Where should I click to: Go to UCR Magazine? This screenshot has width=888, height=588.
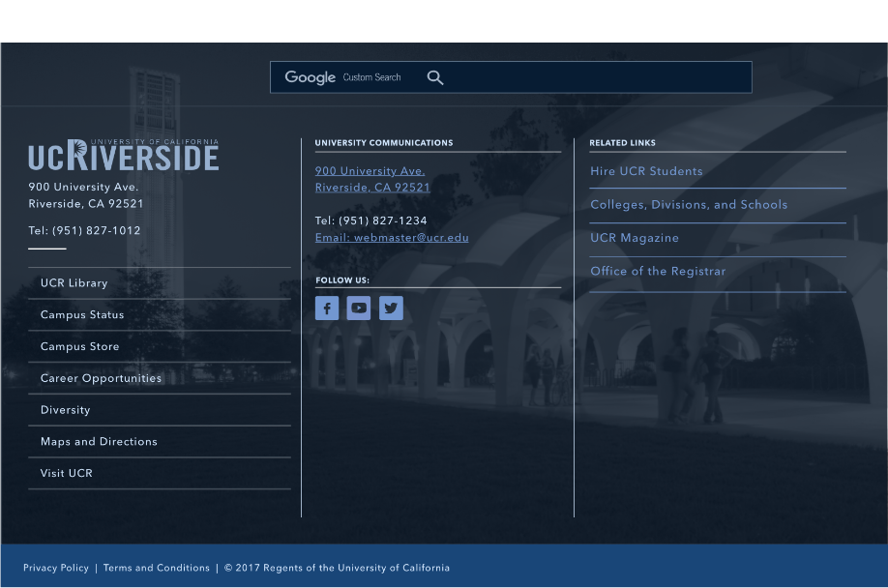click(635, 238)
